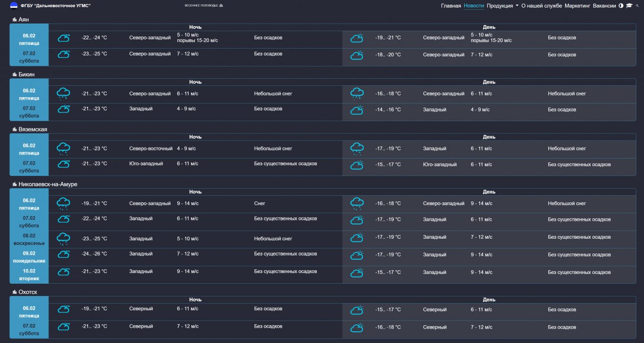
Task: Open the Вакансии page
Action: [604, 6]
